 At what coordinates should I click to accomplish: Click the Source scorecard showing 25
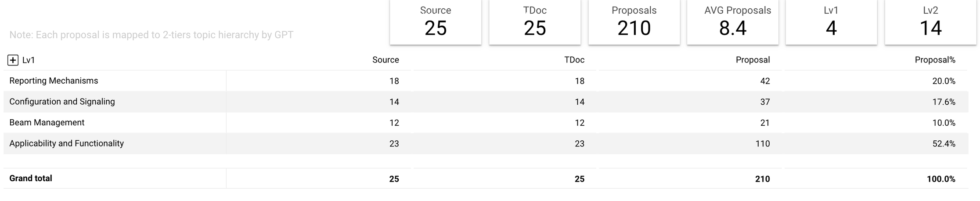pyautogui.click(x=436, y=22)
